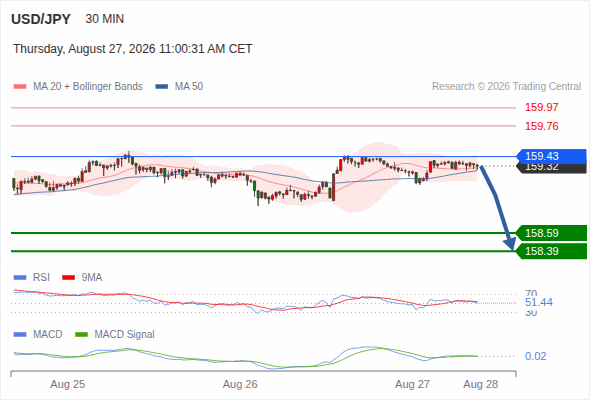The image size is (590, 400).
Task: Click the Aug 28 date axis label
Action: tap(481, 384)
